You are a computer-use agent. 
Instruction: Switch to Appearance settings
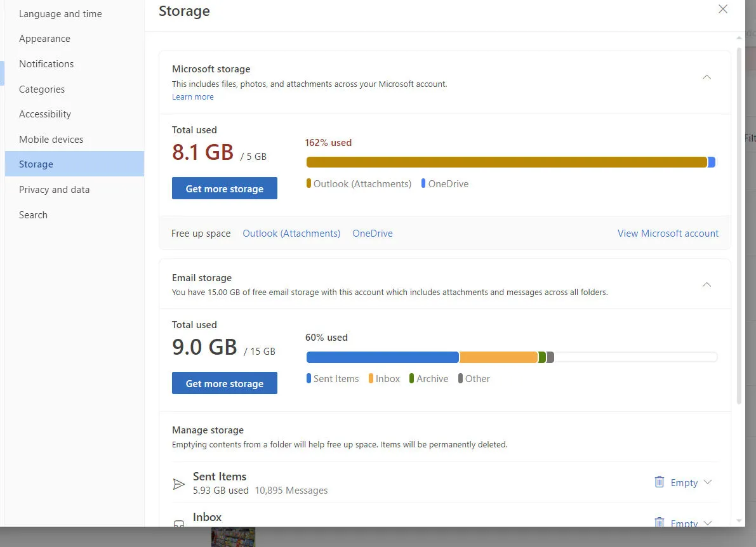click(44, 39)
